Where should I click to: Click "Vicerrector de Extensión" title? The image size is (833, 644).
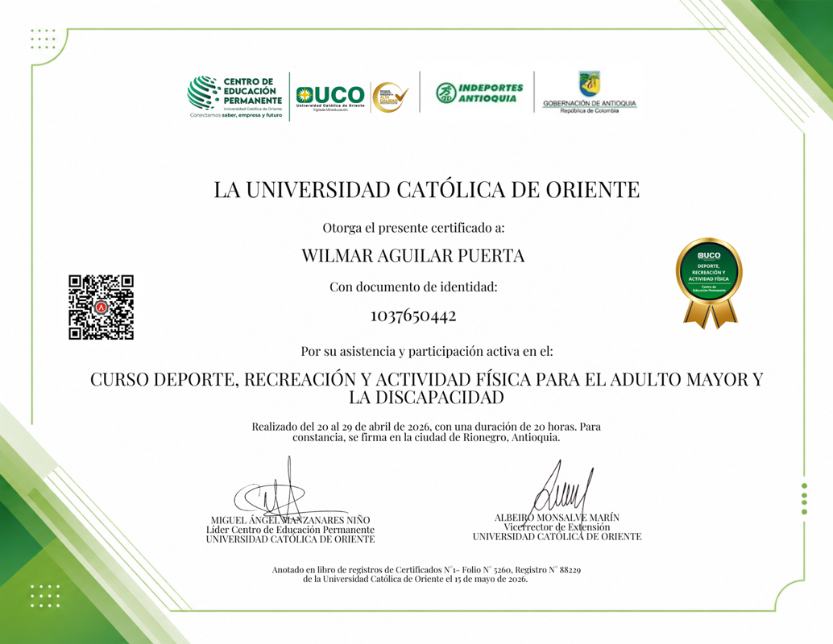click(557, 527)
